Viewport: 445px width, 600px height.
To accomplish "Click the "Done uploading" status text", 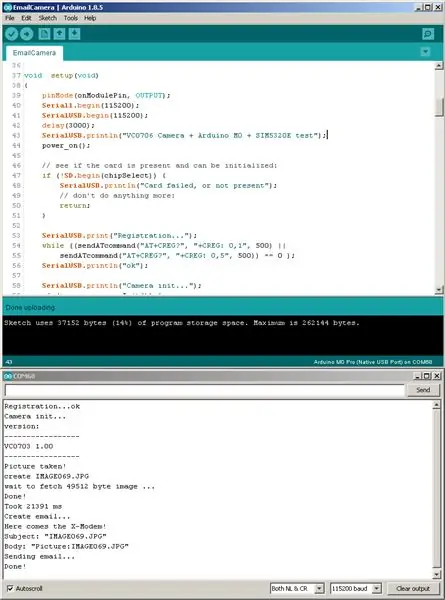I will (x=30, y=307).
